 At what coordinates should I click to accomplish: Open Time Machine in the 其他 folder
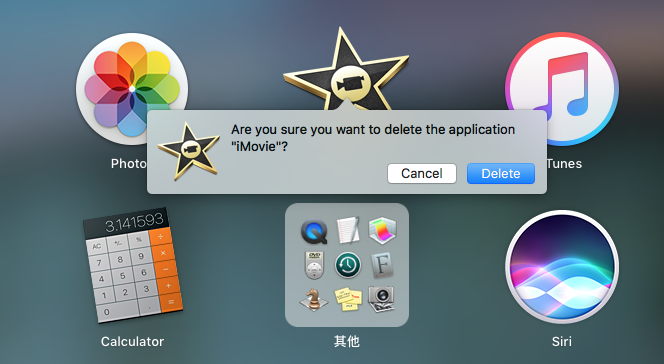coord(348,265)
